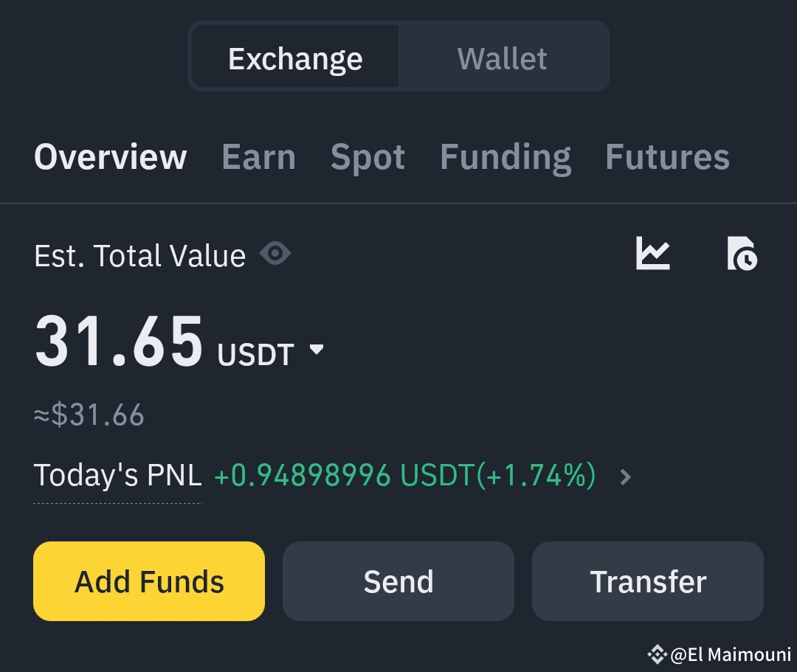The width and height of the screenshot is (797, 672).
Task: Switch to the Funding tab
Action: click(506, 157)
